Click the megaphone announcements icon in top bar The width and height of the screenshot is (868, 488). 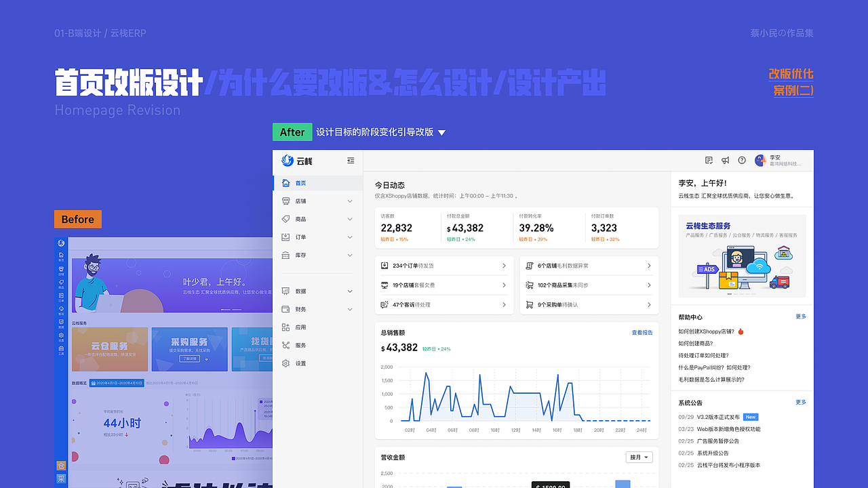click(725, 160)
